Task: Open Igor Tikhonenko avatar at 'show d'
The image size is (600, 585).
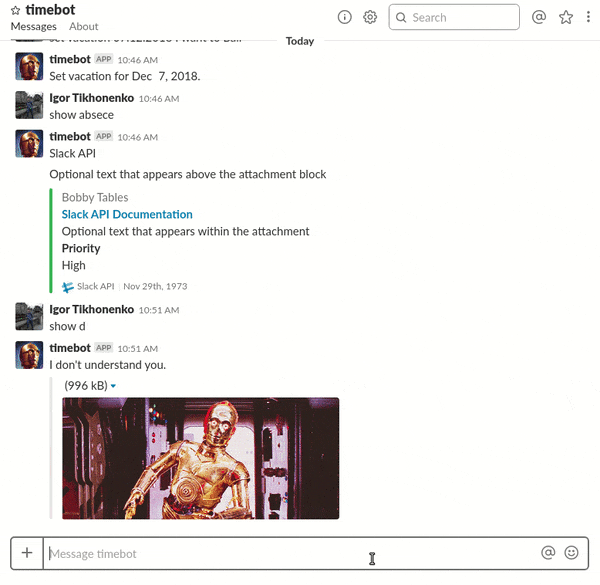Action: tap(29, 316)
